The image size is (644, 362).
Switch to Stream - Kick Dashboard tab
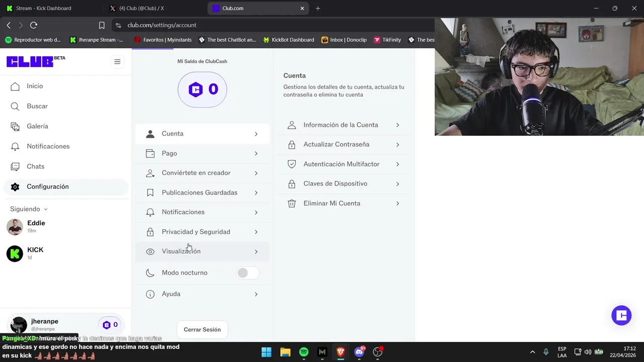[51, 8]
